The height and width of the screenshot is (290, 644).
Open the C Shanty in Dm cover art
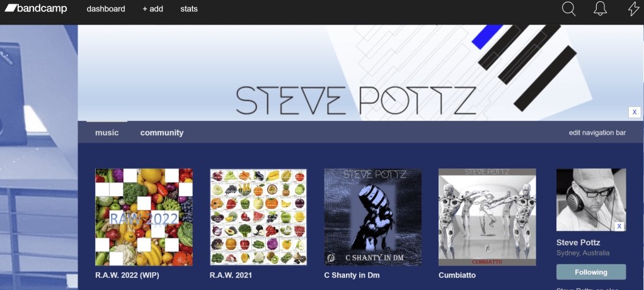pos(372,217)
